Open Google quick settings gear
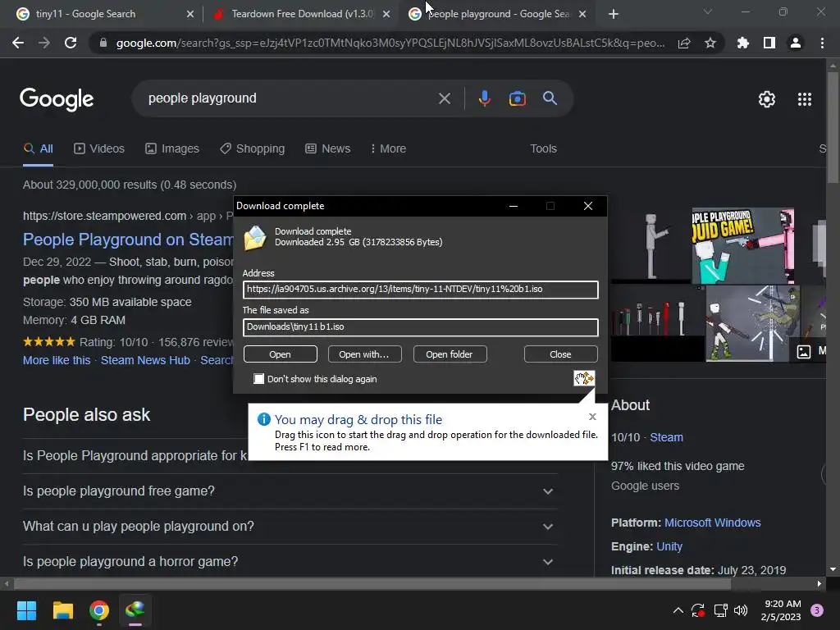This screenshot has height=630, width=840. click(767, 99)
